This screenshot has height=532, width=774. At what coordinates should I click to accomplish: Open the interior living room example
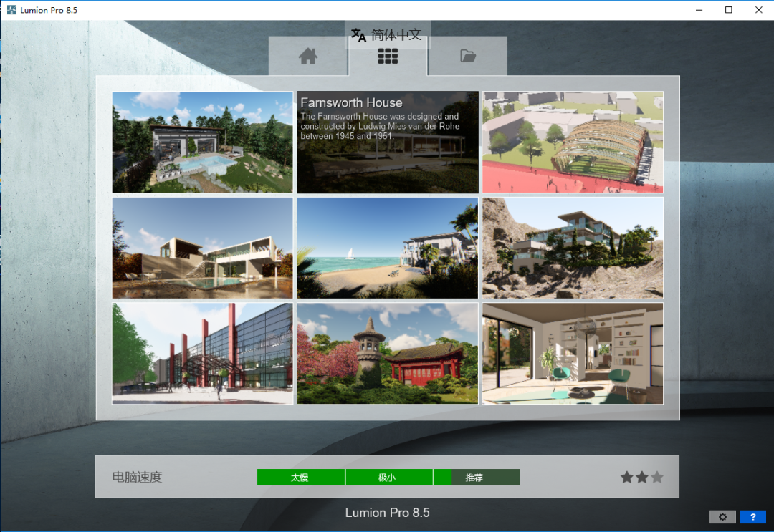[x=573, y=354]
